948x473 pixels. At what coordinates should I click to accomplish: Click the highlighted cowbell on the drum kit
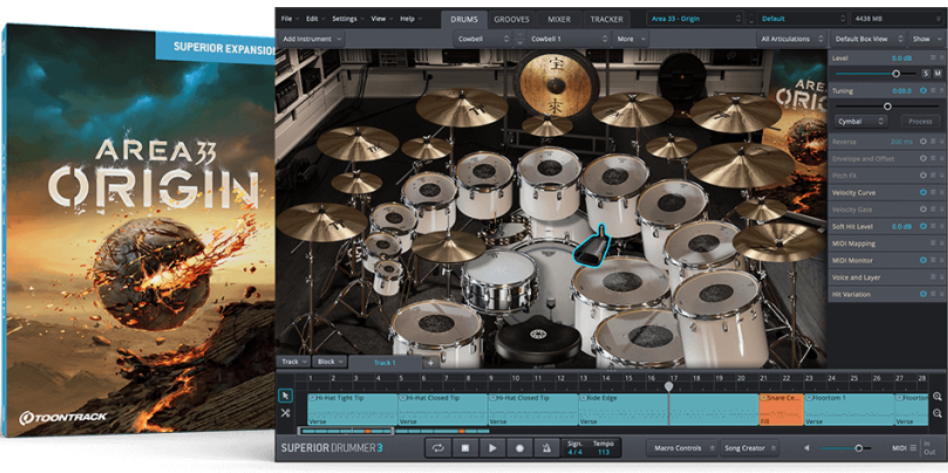(x=590, y=247)
